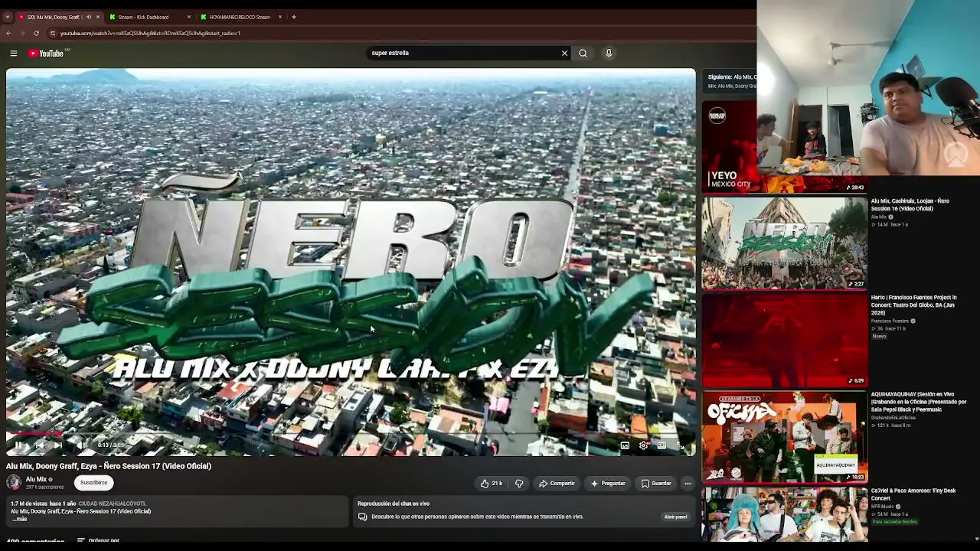This screenshot has height=551, width=980.
Task: Open comment sort 'Ordenar por' menu
Action: coord(98,541)
